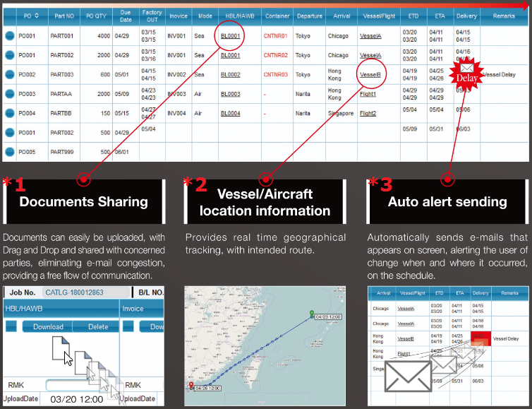Click the Departure column header
This screenshot has width=532, height=409.
(309, 14)
